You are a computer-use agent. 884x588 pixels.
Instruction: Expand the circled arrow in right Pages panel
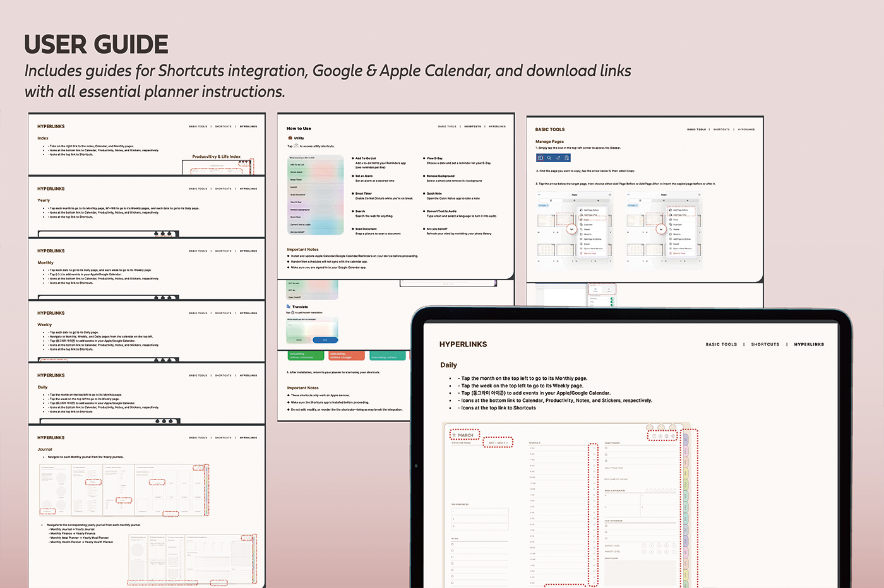pos(660,229)
